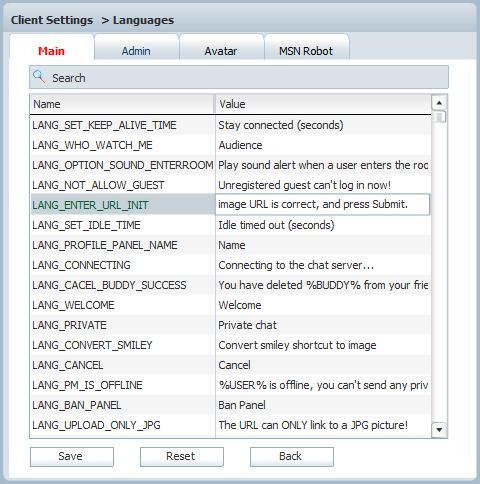Click the Ban Panel value cell
The image size is (480, 484).
point(323,405)
